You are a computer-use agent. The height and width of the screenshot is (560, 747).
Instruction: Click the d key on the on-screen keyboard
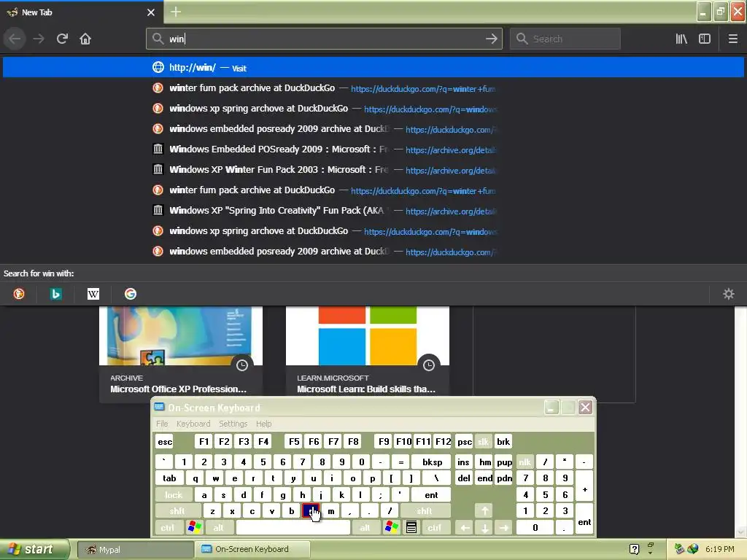244,495
